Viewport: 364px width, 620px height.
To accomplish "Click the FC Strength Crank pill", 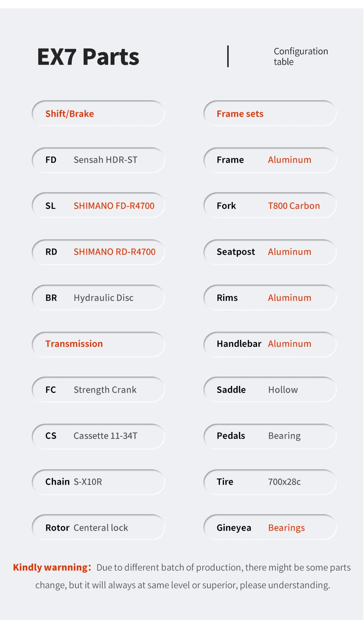I will 98,390.
